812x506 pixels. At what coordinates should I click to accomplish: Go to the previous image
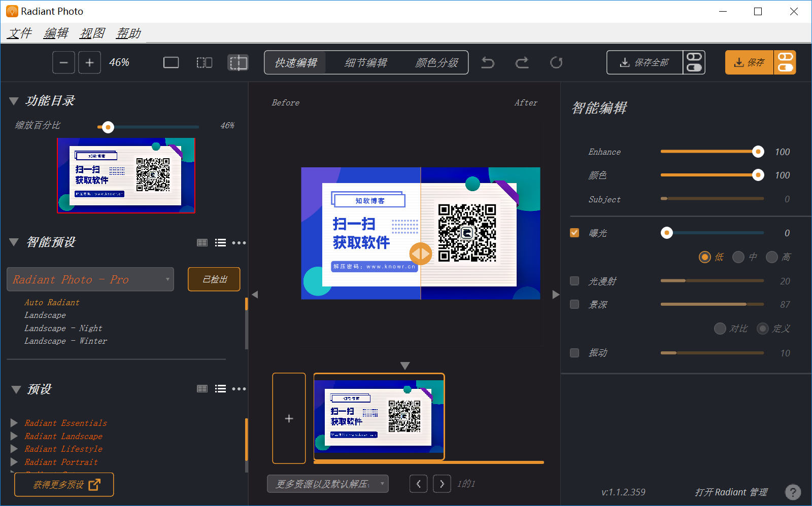418,484
